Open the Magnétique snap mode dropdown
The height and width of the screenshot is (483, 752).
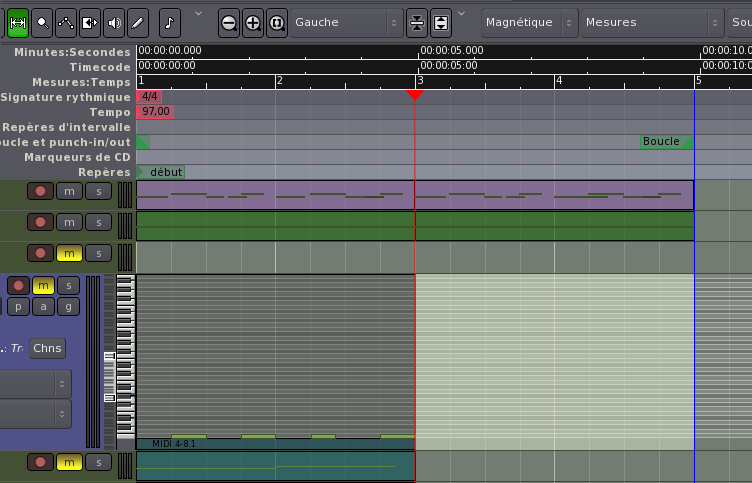click(528, 21)
